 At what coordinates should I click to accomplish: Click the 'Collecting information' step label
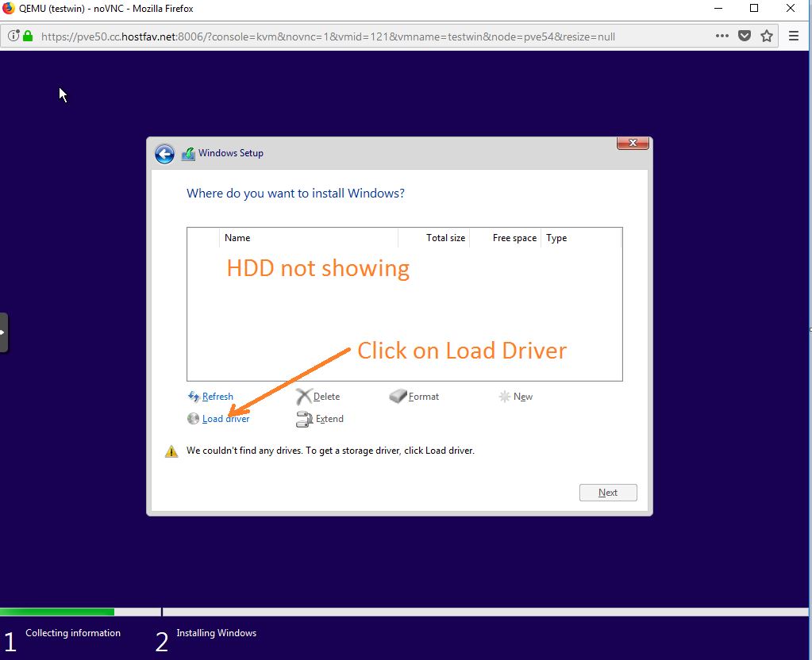pyautogui.click(x=73, y=632)
